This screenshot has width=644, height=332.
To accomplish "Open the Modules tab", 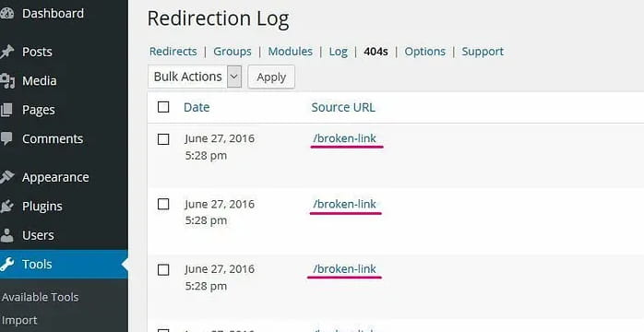I will 290,52.
